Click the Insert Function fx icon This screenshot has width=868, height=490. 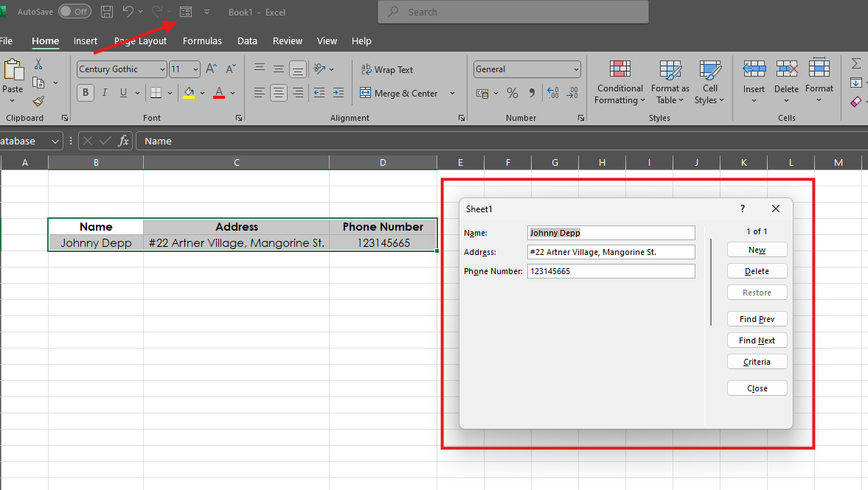pyautogui.click(x=124, y=141)
